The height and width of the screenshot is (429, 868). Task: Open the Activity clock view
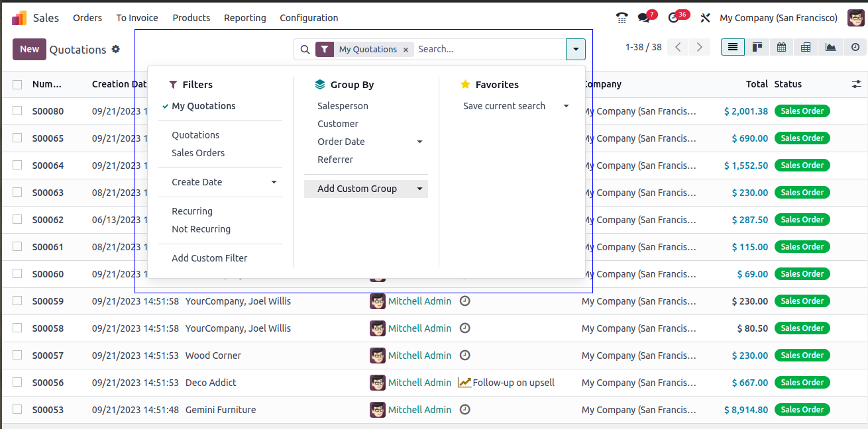(x=855, y=47)
